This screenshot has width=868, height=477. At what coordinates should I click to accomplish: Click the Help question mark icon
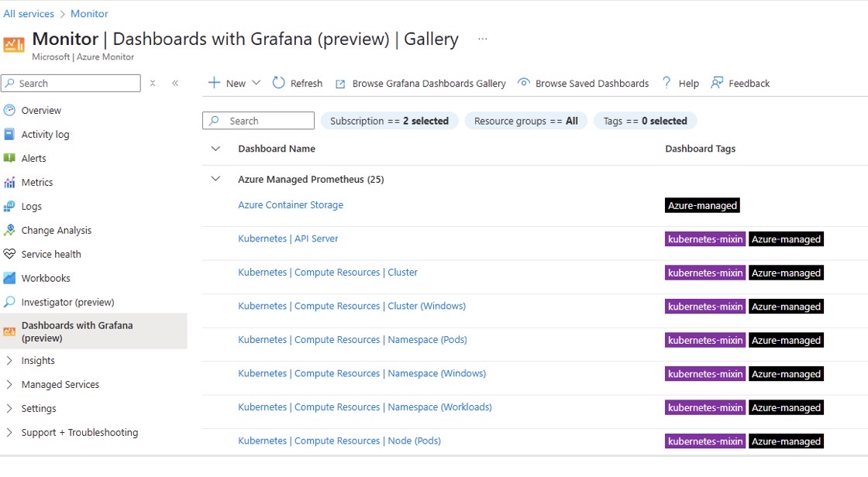point(666,83)
